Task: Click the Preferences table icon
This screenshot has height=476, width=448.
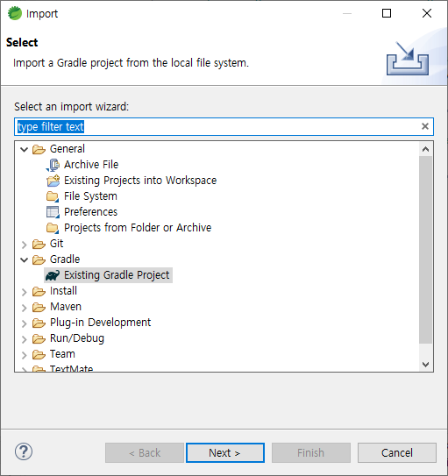Action: (x=53, y=212)
